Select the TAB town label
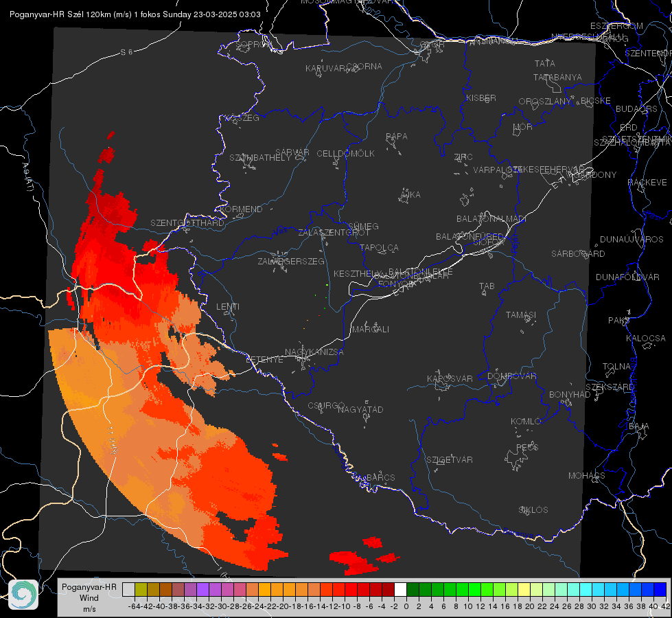 point(487,286)
